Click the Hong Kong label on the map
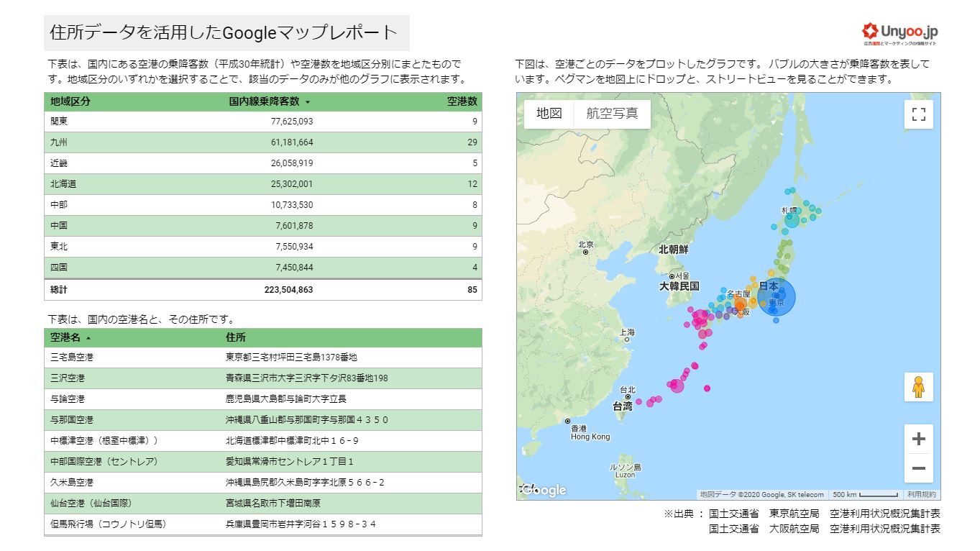This screenshot has width=980, height=551. click(x=590, y=437)
